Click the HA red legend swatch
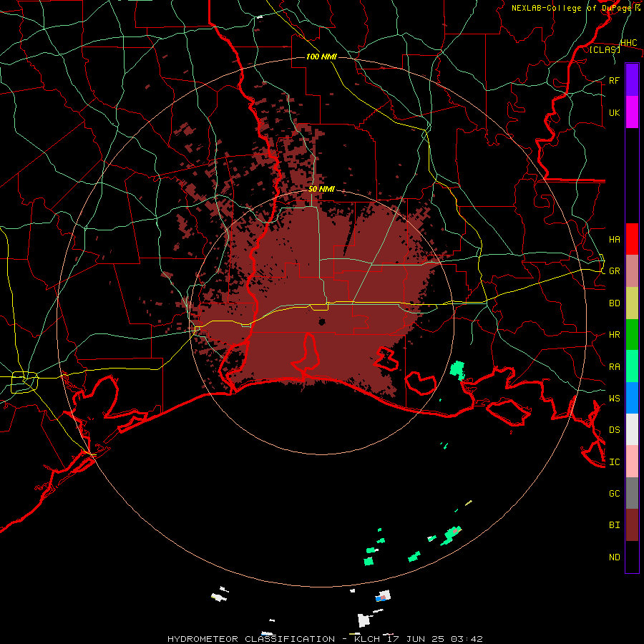 coord(632,239)
